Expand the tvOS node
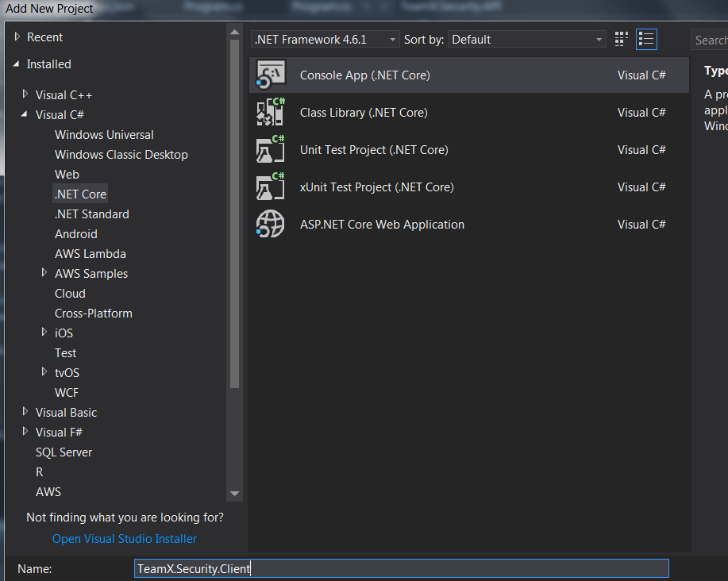 (44, 372)
